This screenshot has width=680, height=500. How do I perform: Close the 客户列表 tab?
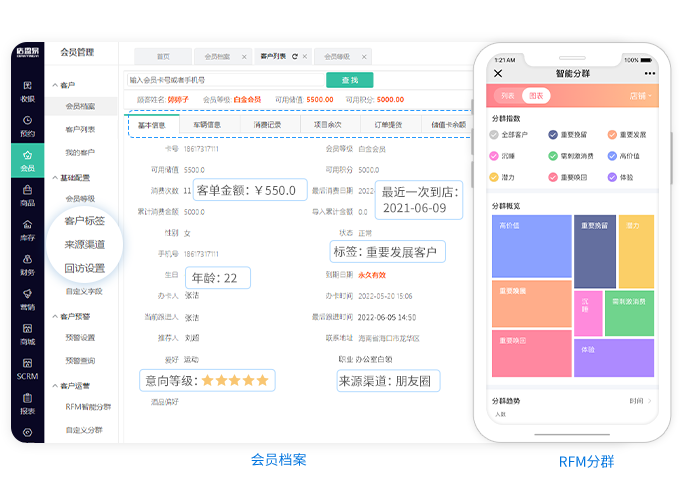(x=305, y=56)
